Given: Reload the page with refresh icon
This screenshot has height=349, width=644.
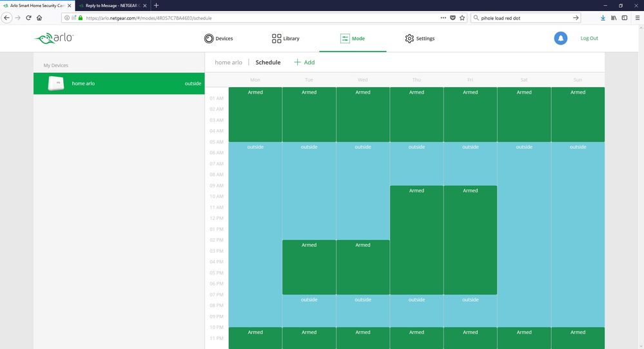Looking at the screenshot, I should [28, 17].
